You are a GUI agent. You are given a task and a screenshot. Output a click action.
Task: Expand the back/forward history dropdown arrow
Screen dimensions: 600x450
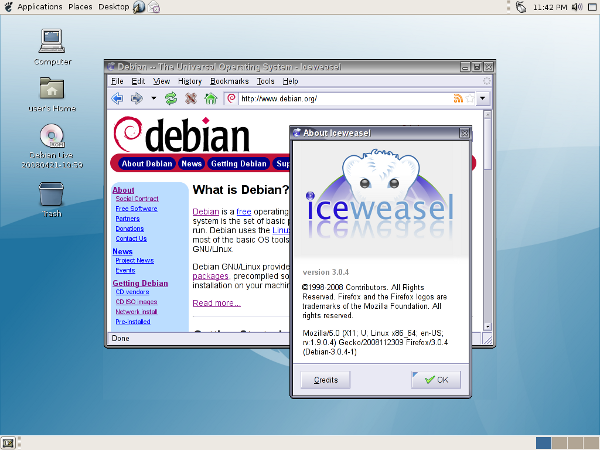[153, 98]
